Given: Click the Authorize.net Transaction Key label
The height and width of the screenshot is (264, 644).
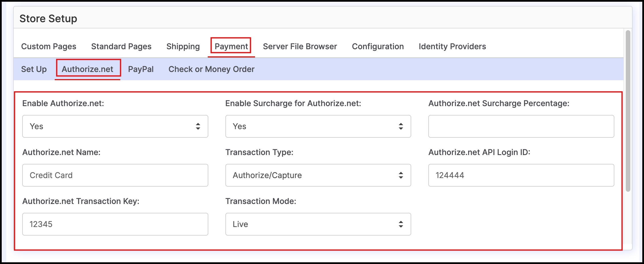Looking at the screenshot, I should tap(81, 201).
